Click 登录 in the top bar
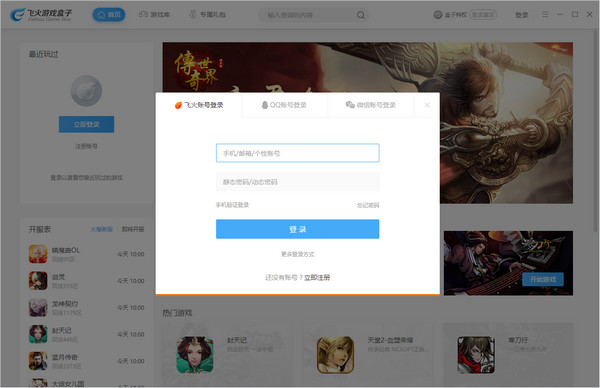Image resolution: width=600 pixels, height=388 pixels. (522, 15)
